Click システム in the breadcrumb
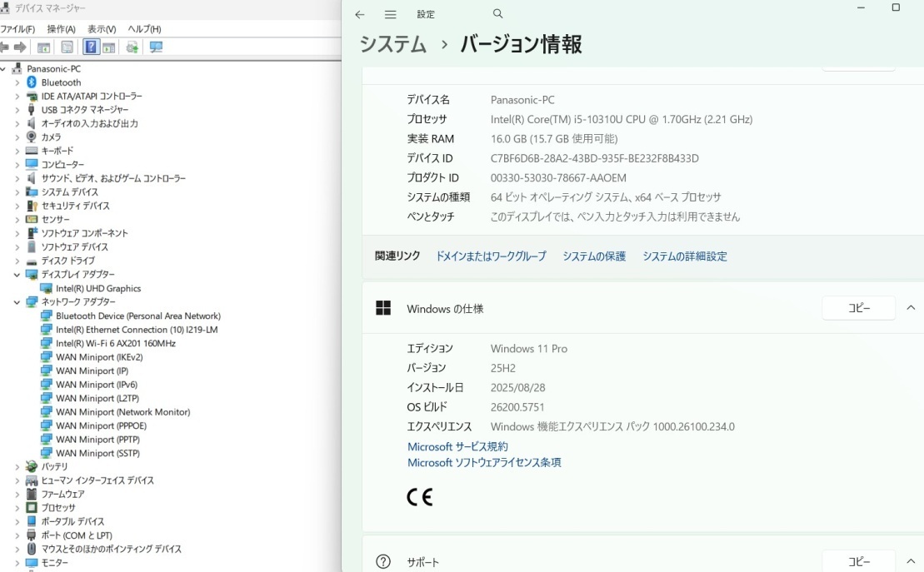The height and width of the screenshot is (572, 924). (x=392, y=45)
